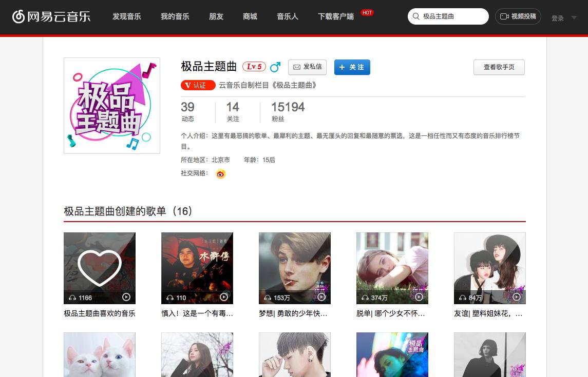Click the 查看歌手页 button

499,67
